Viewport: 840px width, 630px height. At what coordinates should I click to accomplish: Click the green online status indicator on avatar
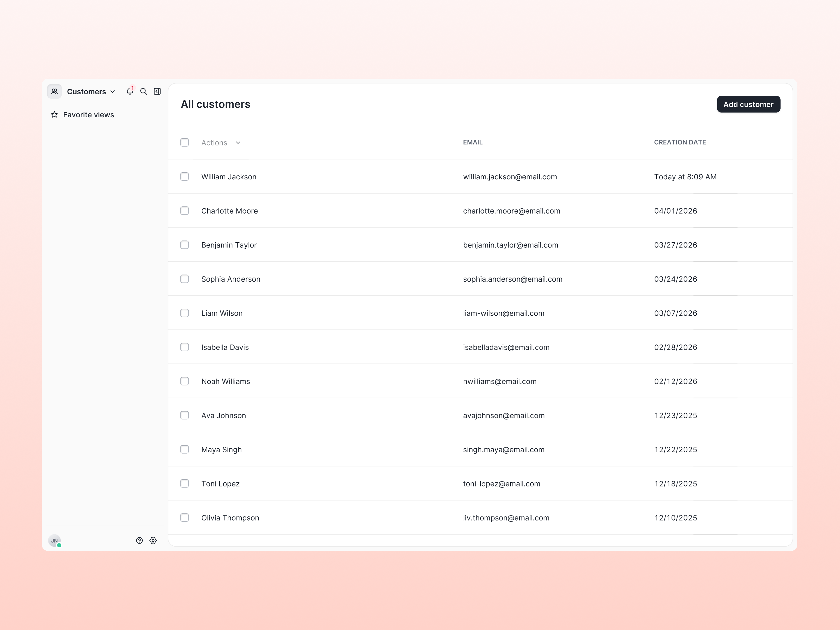pos(59,545)
